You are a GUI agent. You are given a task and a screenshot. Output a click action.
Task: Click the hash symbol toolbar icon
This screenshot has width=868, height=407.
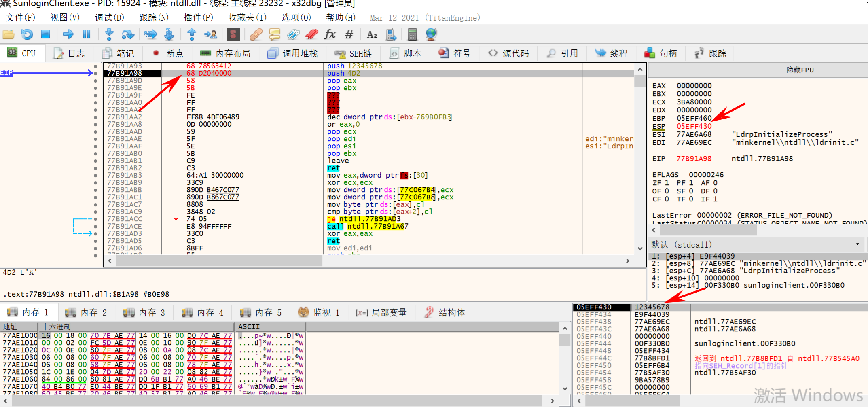(x=349, y=35)
